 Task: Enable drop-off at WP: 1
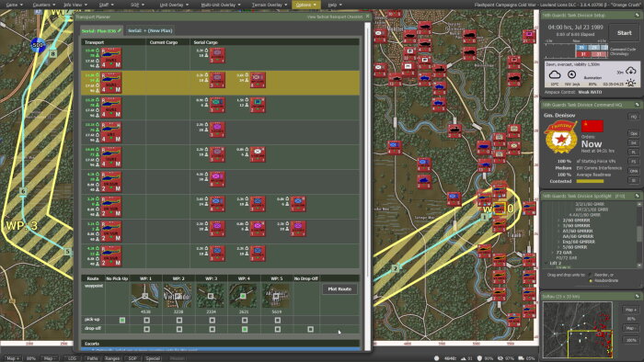(146, 329)
